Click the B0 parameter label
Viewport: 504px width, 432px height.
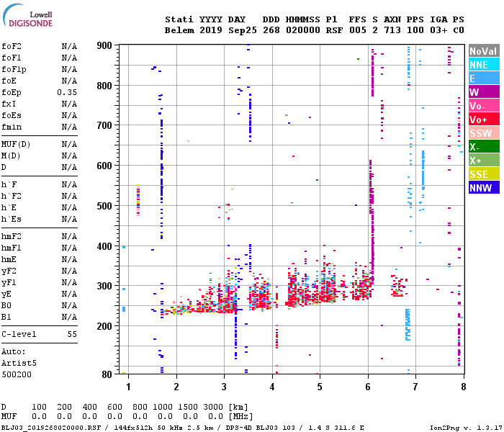(x=6, y=306)
